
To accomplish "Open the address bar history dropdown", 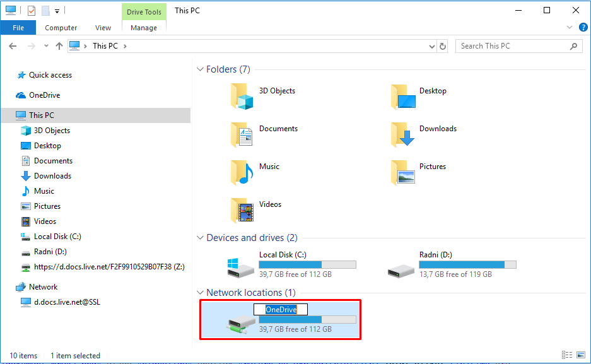I will pyautogui.click(x=432, y=46).
